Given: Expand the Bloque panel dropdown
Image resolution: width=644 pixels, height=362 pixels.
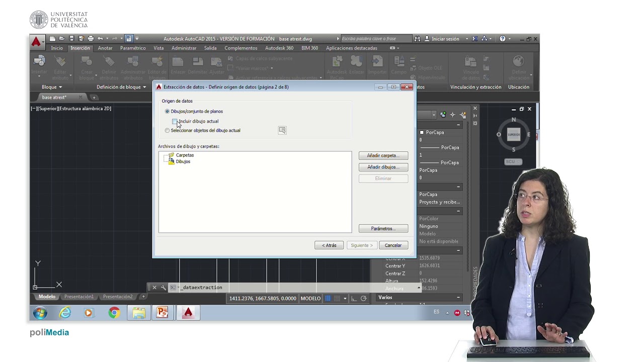Looking at the screenshot, I should point(52,87).
